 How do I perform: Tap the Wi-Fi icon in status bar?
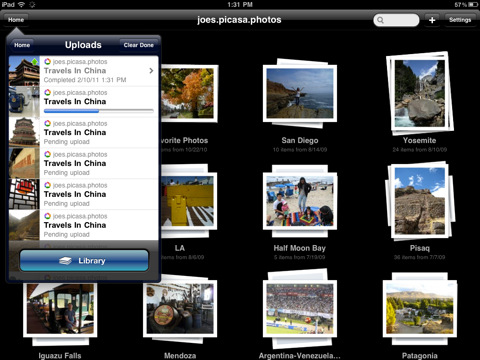(21, 4)
